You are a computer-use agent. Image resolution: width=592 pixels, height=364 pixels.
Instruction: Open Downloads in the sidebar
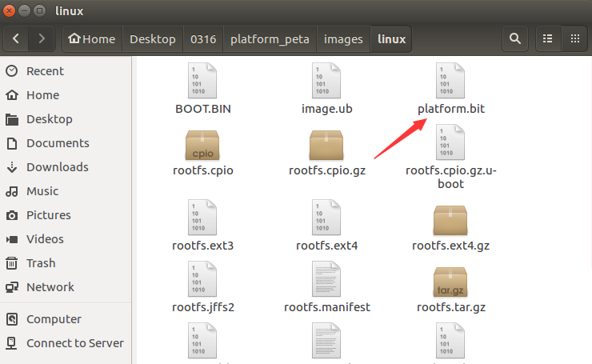tap(66, 167)
